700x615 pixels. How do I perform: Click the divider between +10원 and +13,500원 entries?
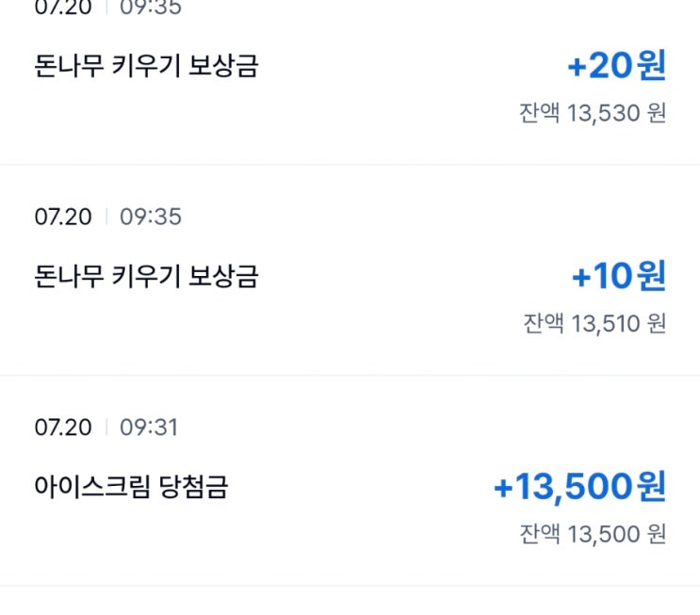pyautogui.click(x=350, y=375)
